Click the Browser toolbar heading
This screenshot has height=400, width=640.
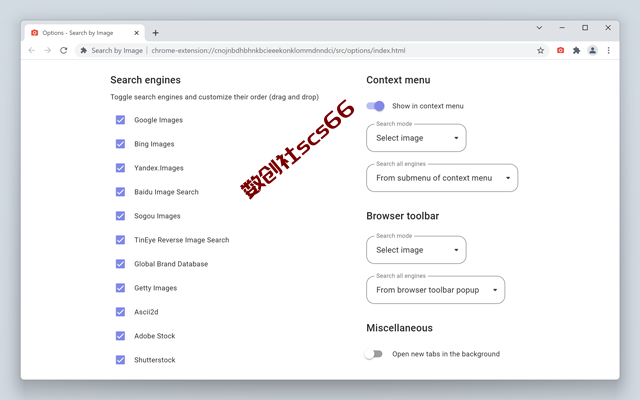coord(402,216)
